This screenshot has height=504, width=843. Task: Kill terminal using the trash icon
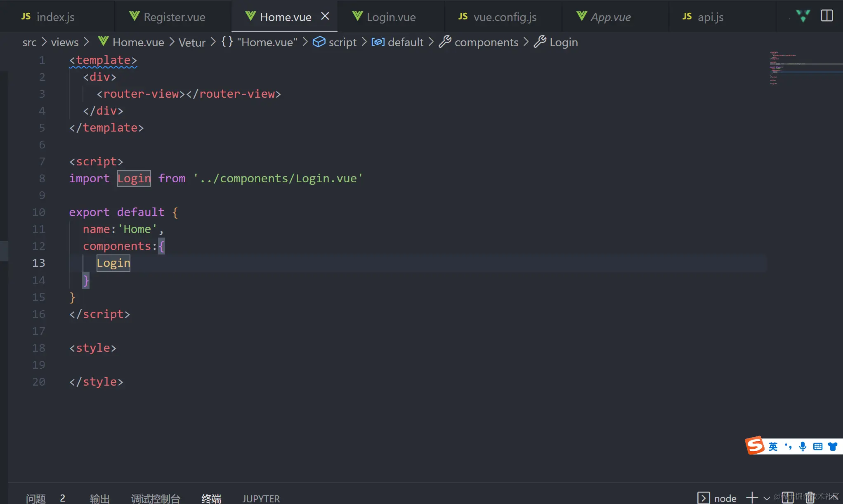810,498
